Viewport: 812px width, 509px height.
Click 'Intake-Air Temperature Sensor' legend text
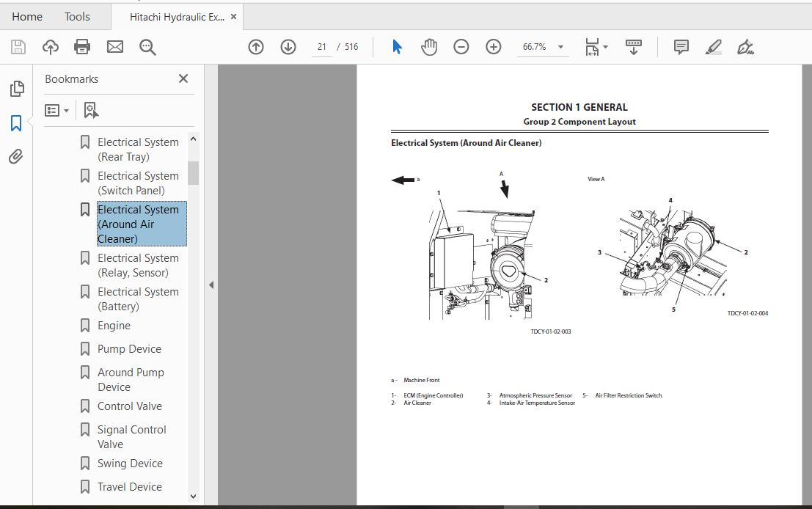click(x=537, y=403)
